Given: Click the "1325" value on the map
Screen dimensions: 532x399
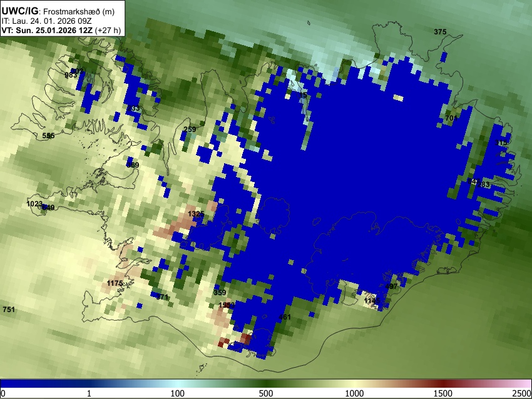Looking at the screenshot, I should tap(196, 214).
